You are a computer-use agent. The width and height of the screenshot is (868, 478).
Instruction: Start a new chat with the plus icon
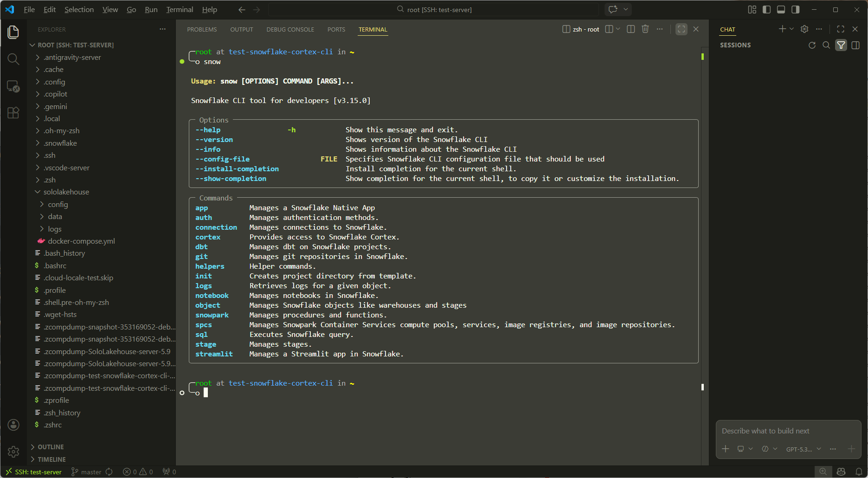click(782, 29)
